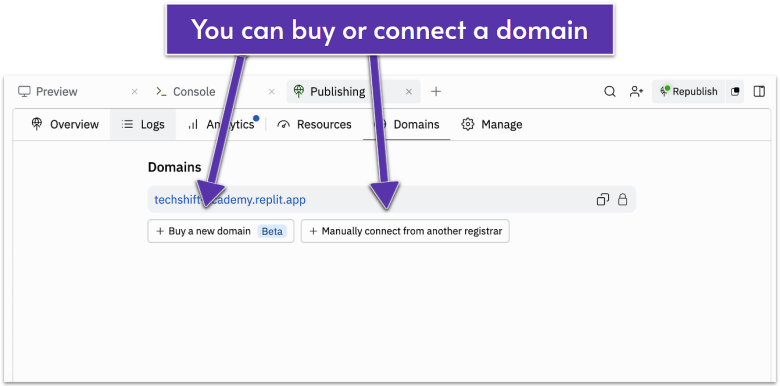Open the Manage section
Viewport: 780px width, 386px height.
pos(492,124)
